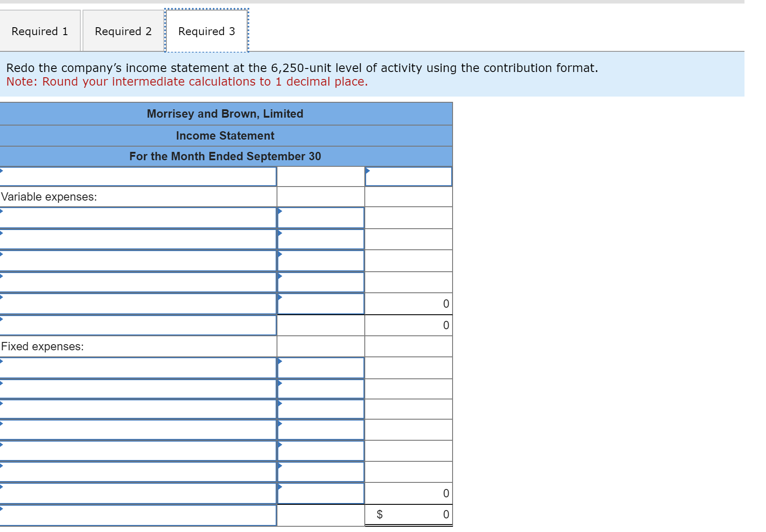Open the bottom row label dropdown beside dollar total

coord(138,515)
